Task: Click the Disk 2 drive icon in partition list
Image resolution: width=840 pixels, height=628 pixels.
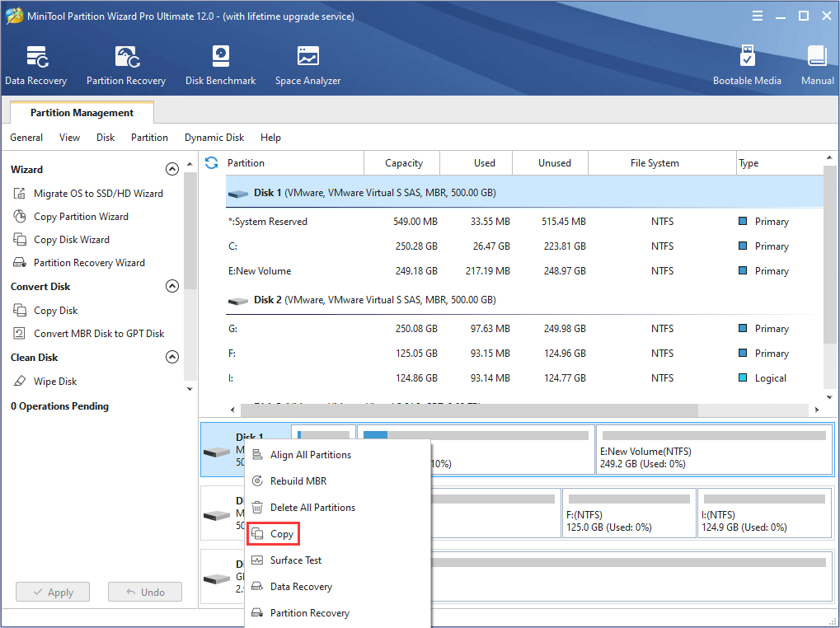Action: coord(238,300)
